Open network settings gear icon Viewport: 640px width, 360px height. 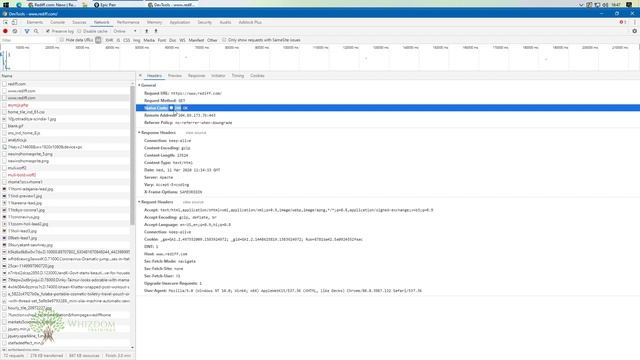pyautogui.click(x=634, y=31)
